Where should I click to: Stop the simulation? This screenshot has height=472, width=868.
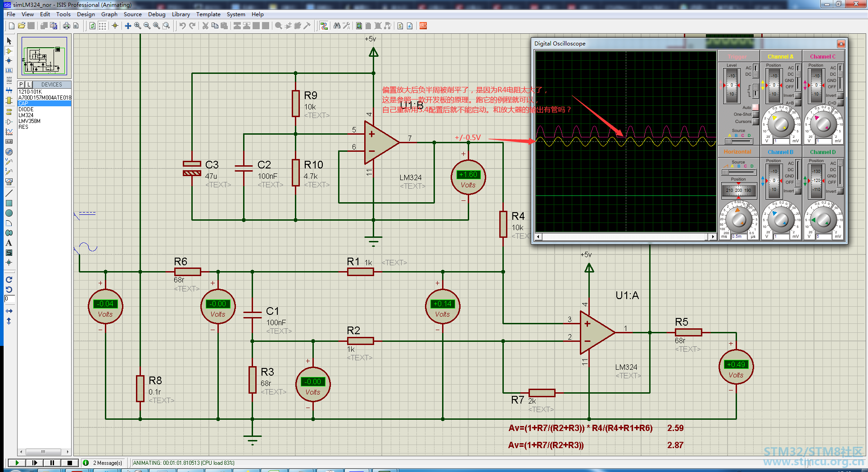69,463
